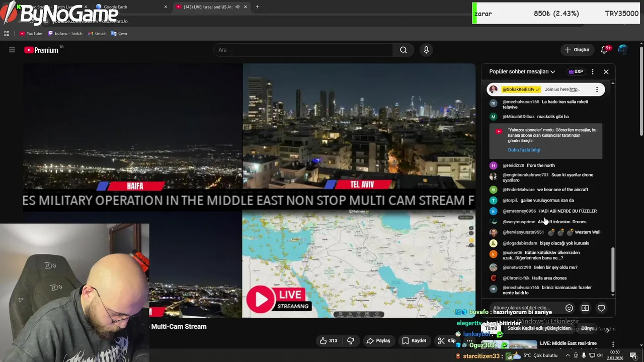This screenshot has height=362, width=644.
Task: Click the Oluştur create button
Action: (x=577, y=50)
